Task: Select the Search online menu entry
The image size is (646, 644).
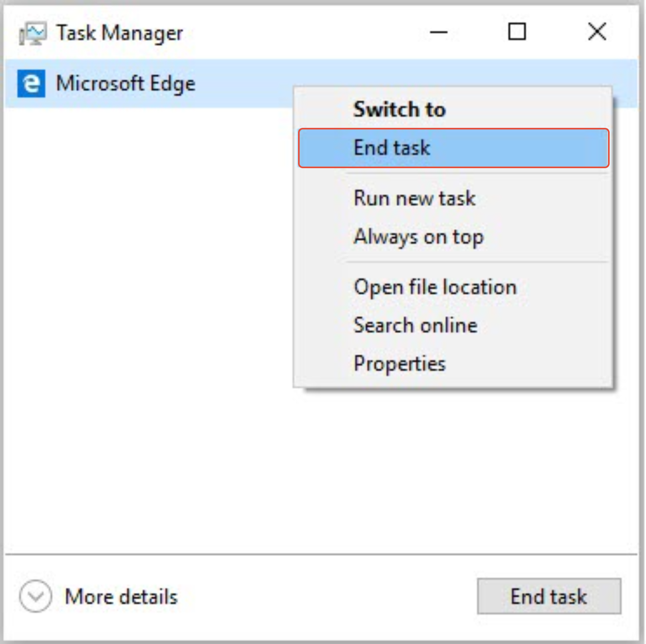Action: coord(415,325)
